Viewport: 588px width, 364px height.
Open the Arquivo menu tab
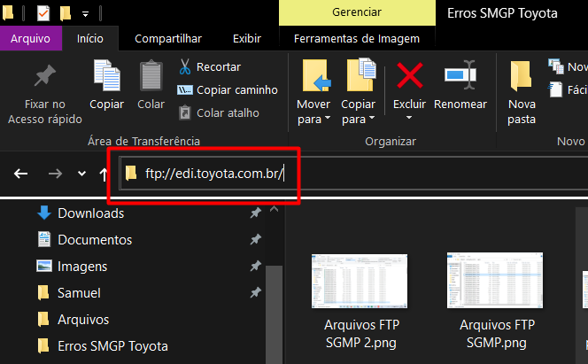[x=31, y=38]
